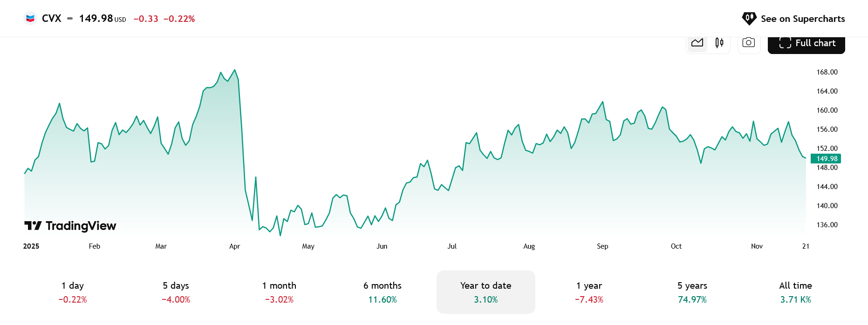This screenshot has width=868, height=325.
Task: Switch to candlestick chart style icon
Action: click(719, 43)
